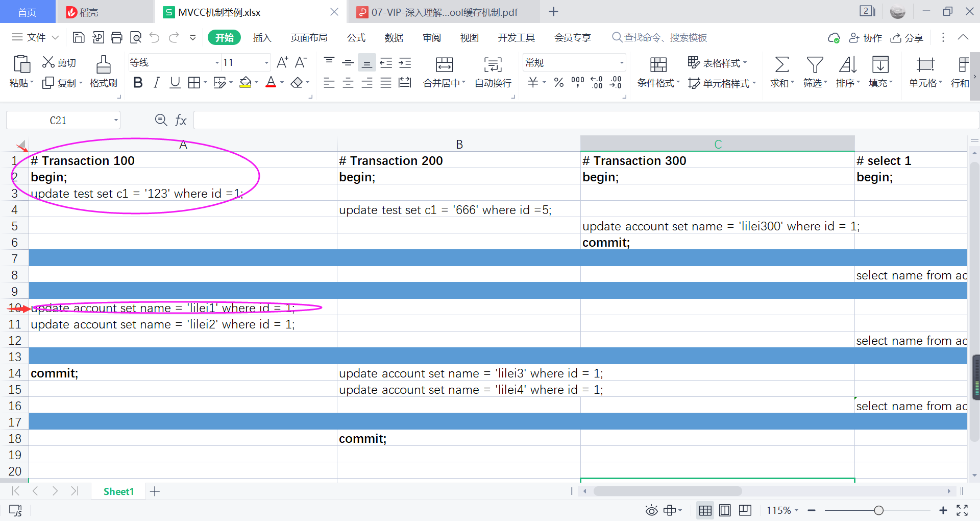The height and width of the screenshot is (521, 980).
Task: Click the Undo arrow icon
Action: tap(155, 37)
